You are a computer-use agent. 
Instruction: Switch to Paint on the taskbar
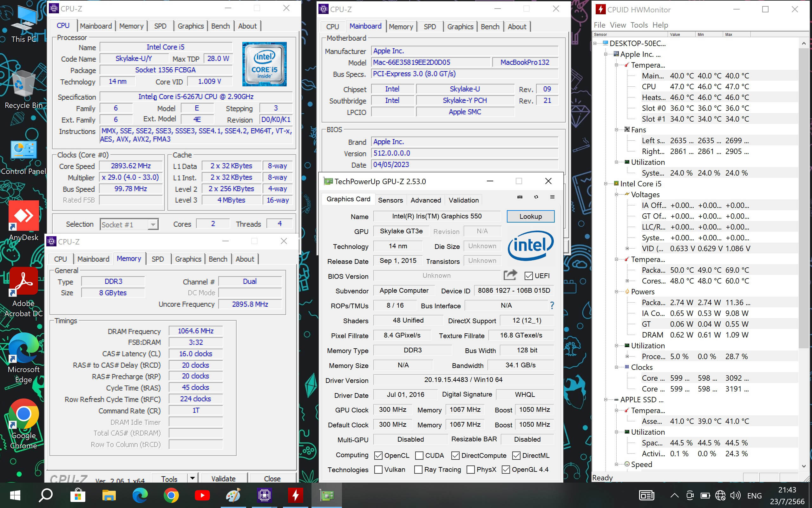233,495
